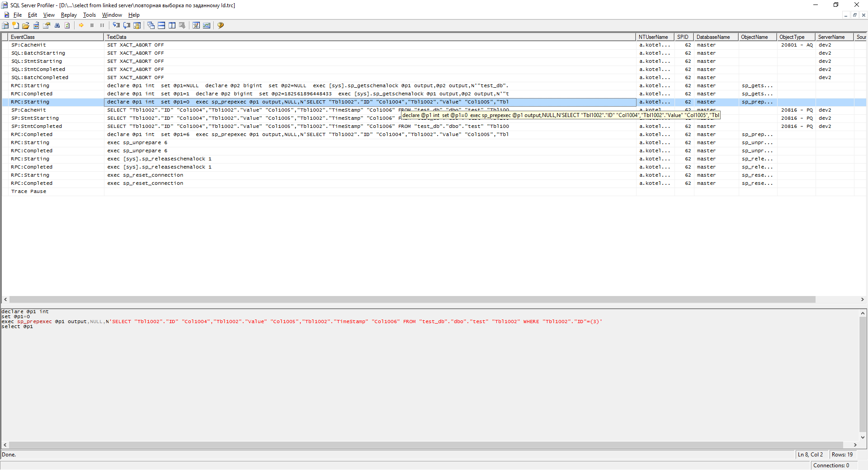Open the Edit menu

click(33, 15)
